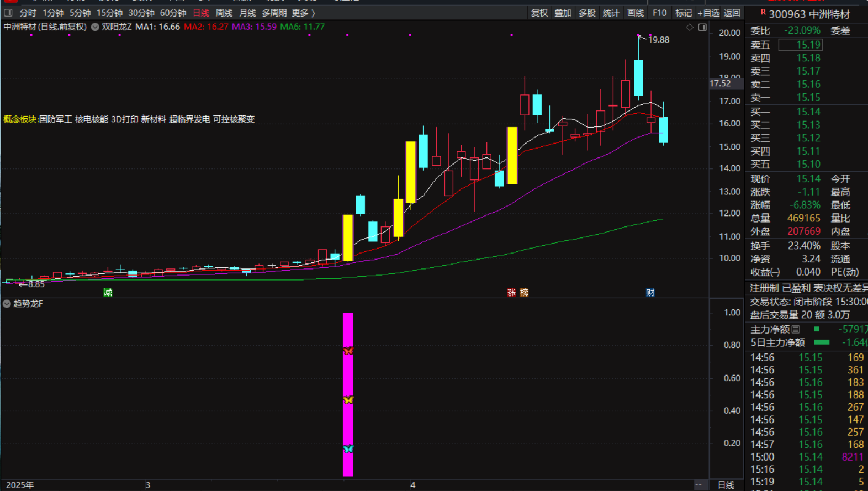Open the 主力净额 details list icon
This screenshot has width=868, height=491.
click(x=796, y=329)
